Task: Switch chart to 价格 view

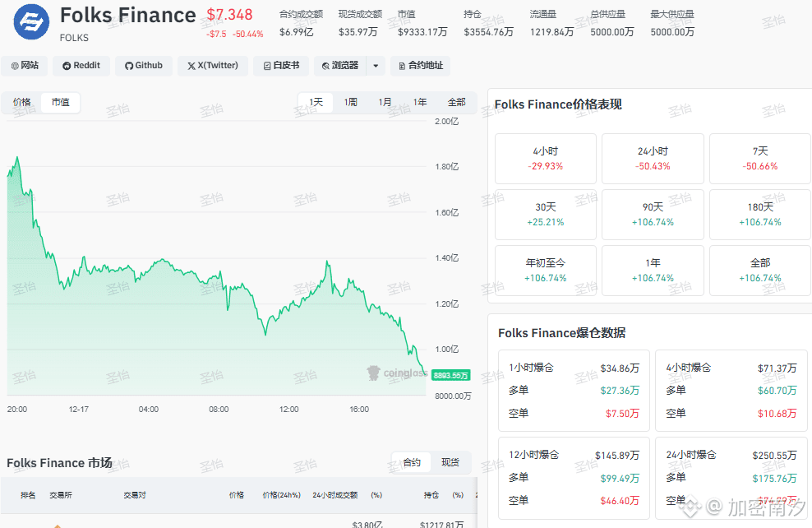Action: click(x=22, y=103)
